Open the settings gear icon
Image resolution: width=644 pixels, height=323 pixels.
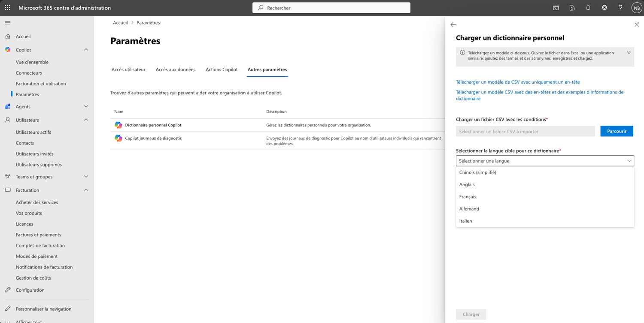tap(605, 8)
